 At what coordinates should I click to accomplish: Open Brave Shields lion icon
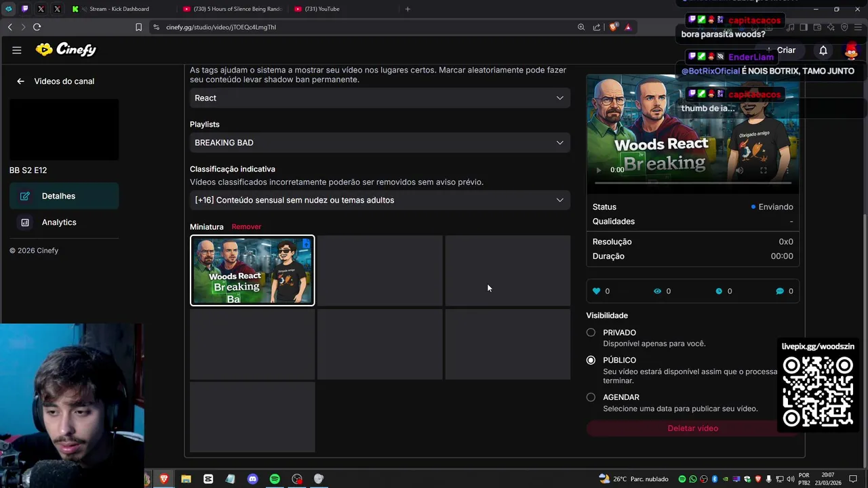pos(613,27)
